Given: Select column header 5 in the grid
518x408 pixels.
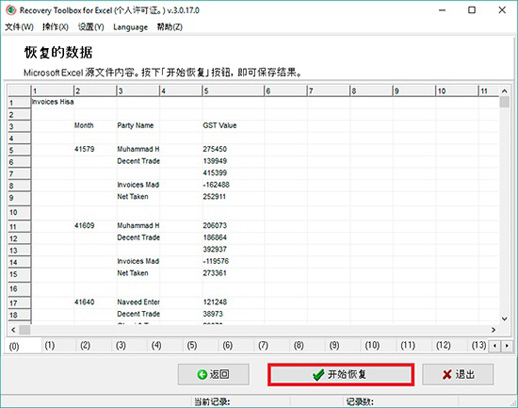Looking at the screenshot, I should click(x=233, y=91).
